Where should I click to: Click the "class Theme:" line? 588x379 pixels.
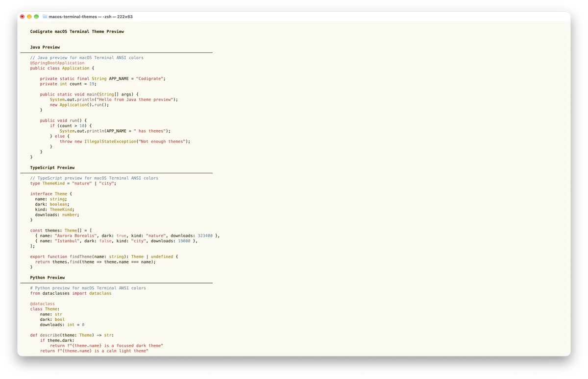[x=45, y=309]
